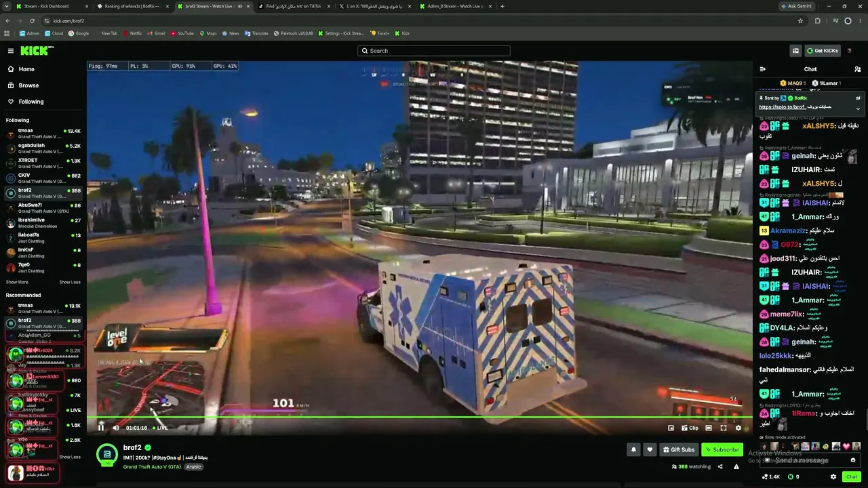Pause the live stream video
868x488 pixels.
click(x=101, y=428)
